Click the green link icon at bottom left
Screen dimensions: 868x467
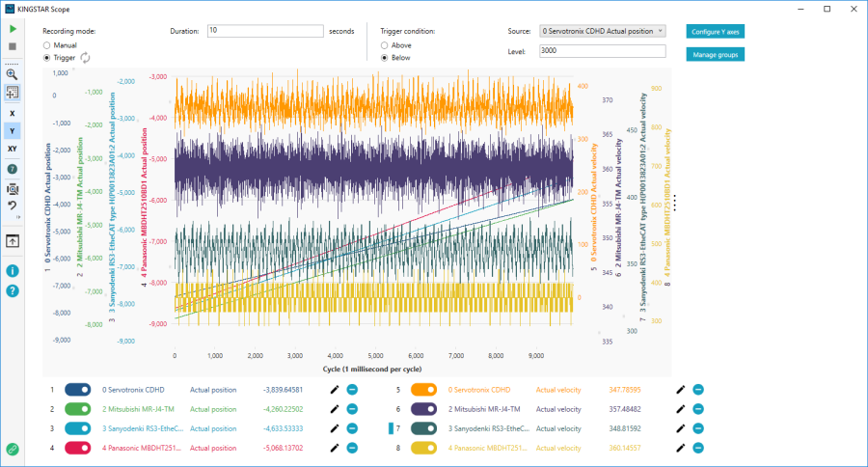(13, 449)
